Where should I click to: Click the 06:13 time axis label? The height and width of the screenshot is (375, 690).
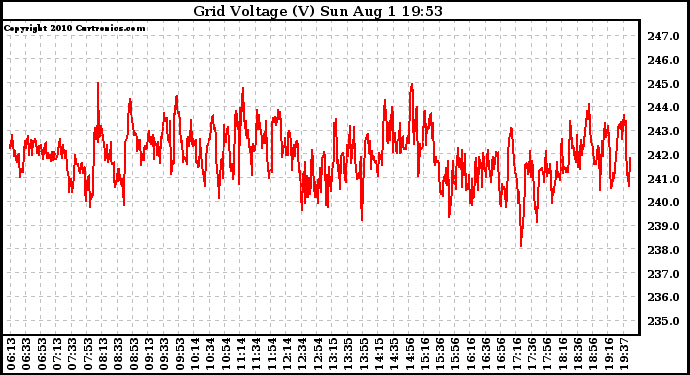(x=11, y=354)
